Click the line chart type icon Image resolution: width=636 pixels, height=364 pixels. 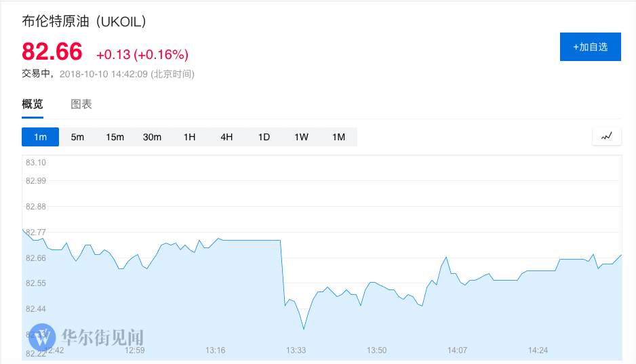coord(606,137)
